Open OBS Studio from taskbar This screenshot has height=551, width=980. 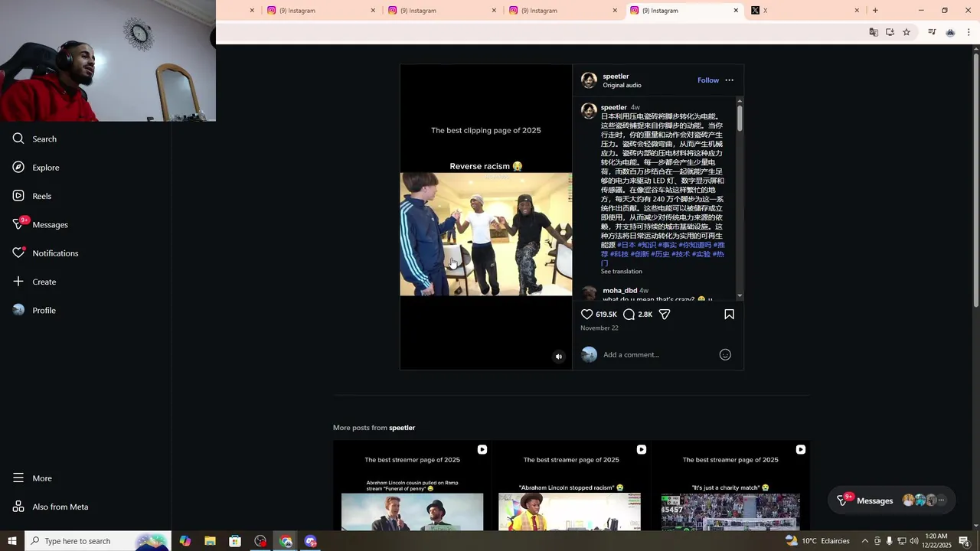(x=260, y=541)
